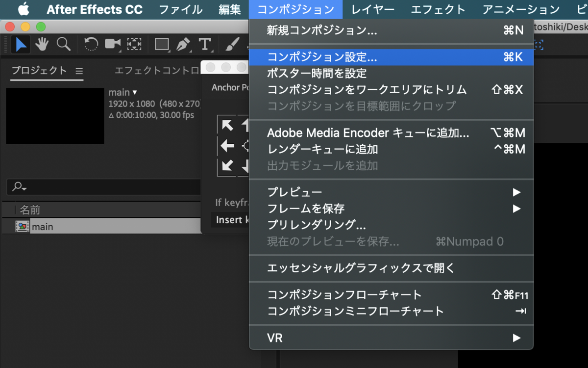The width and height of the screenshot is (588, 368).
Task: Open the アニメーション menu
Action: tap(521, 9)
